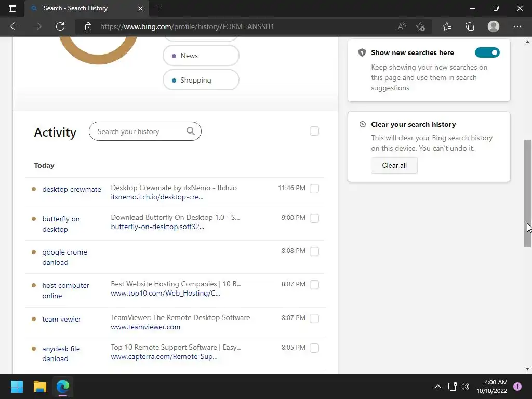Open network status tray icon

pyautogui.click(x=453, y=387)
